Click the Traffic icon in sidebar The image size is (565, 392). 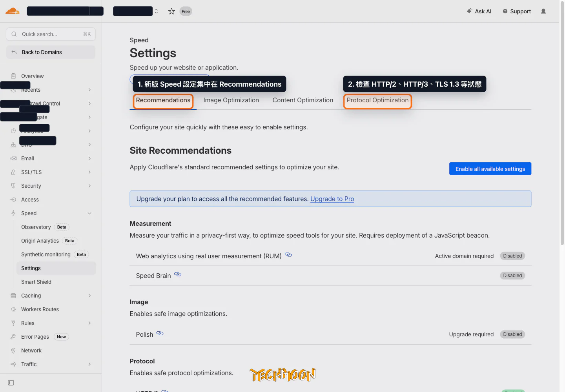tap(13, 364)
